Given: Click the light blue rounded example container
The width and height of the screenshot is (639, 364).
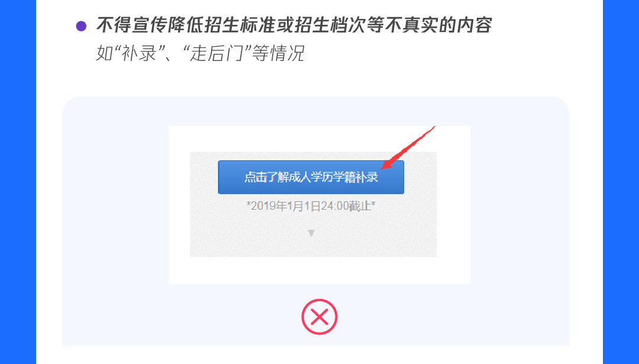Looking at the screenshot, I should (x=316, y=221).
